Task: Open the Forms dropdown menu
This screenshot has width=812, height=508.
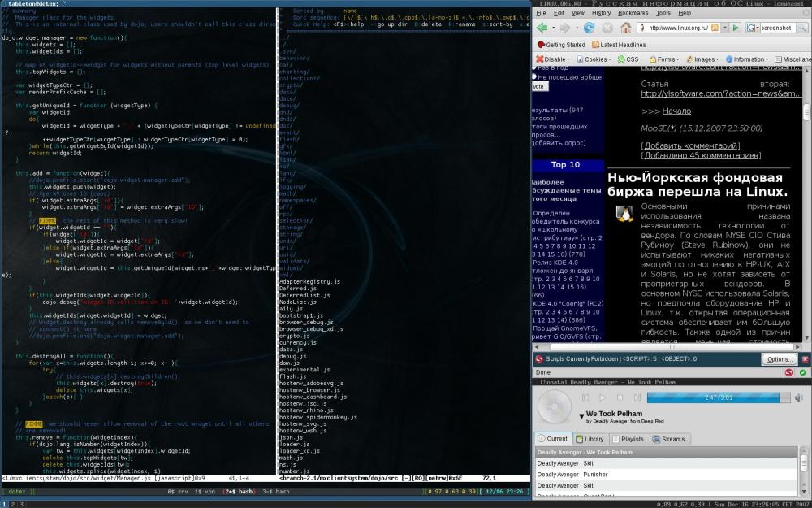Action: click(x=664, y=59)
